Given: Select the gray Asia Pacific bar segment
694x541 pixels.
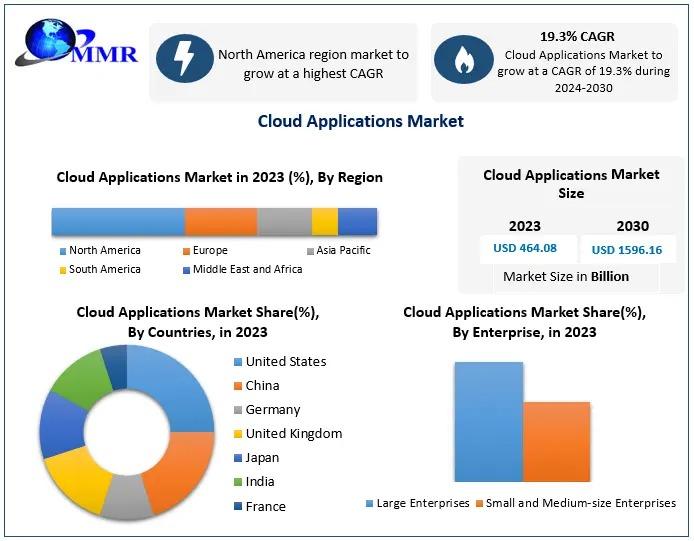Looking at the screenshot, I should point(285,221).
